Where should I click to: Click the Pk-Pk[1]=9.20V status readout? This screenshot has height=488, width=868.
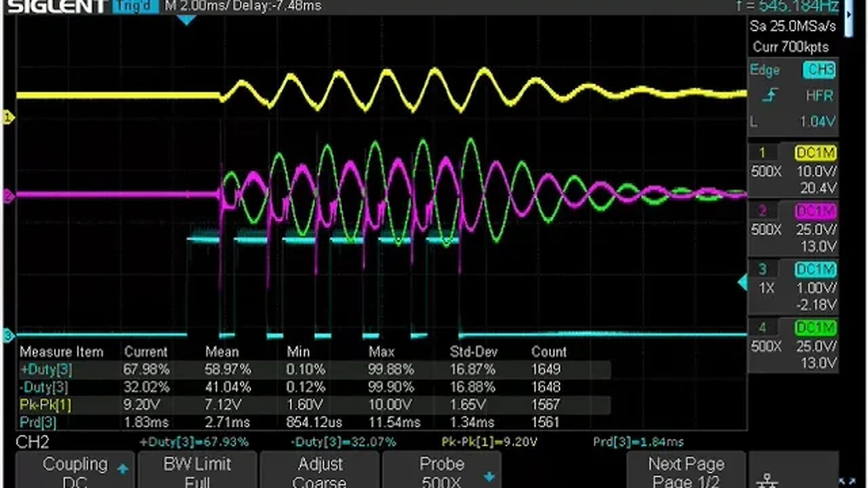coord(490,442)
